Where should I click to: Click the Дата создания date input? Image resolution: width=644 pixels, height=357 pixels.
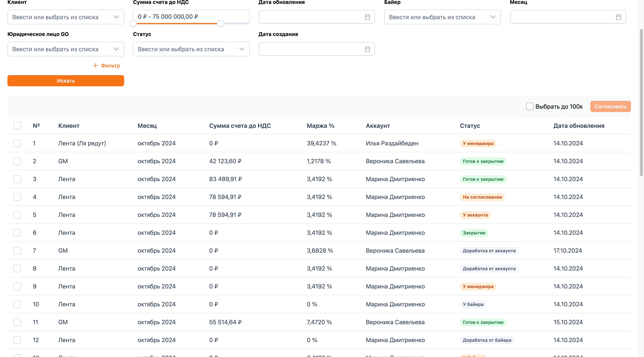[x=317, y=49]
